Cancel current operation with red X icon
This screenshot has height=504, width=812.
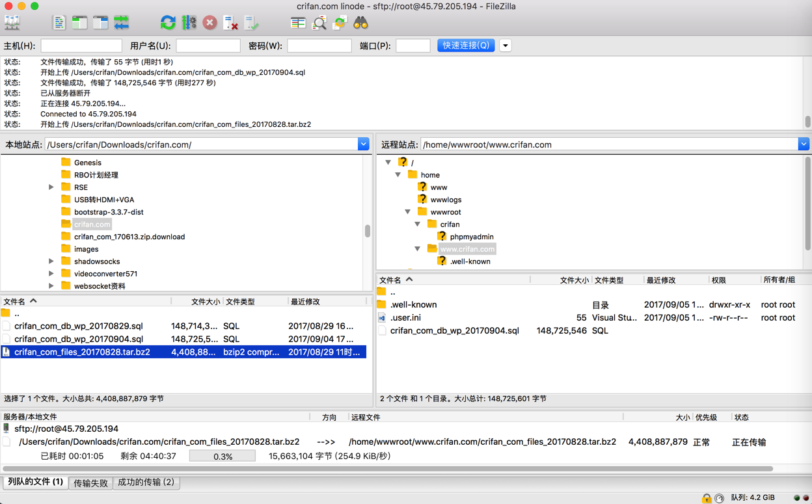pos(210,23)
